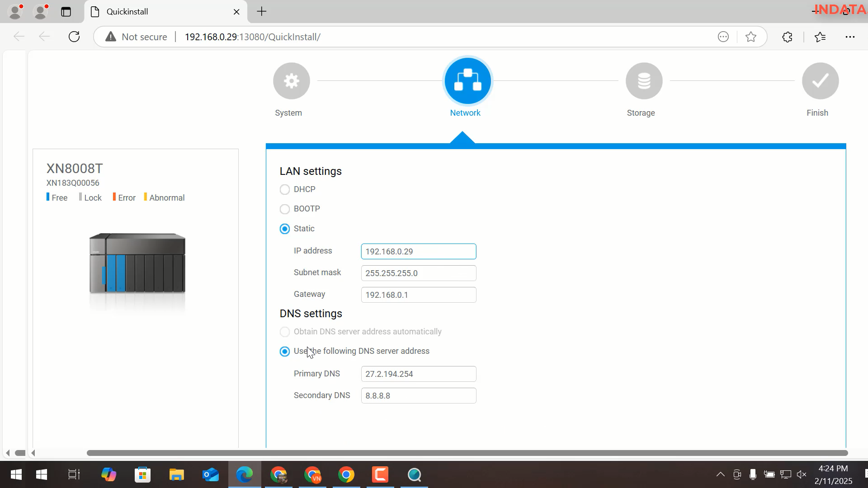Open the teal magnifier app on taskbar
This screenshot has height=488, width=868.
pos(414,474)
